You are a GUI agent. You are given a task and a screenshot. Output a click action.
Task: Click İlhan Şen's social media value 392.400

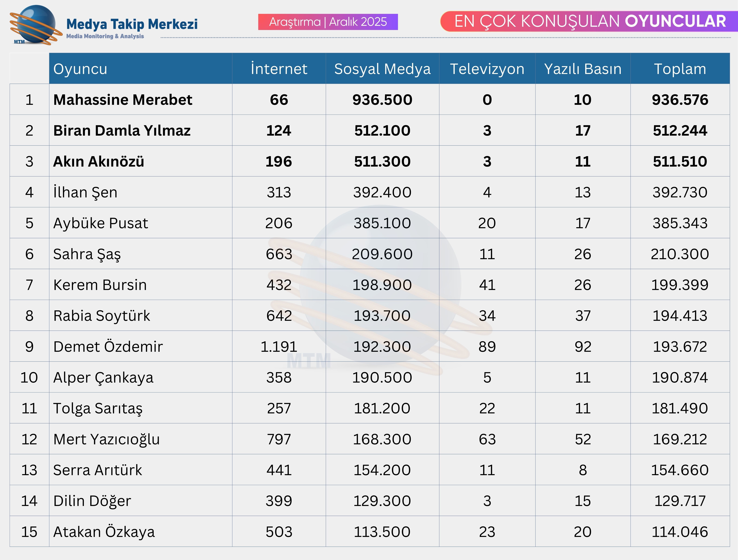(x=382, y=192)
